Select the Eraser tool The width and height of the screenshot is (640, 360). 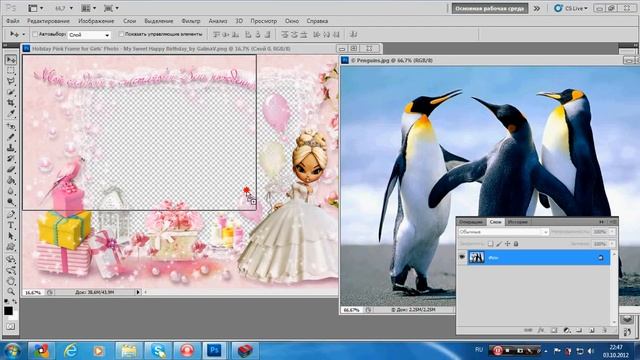coord(11,169)
